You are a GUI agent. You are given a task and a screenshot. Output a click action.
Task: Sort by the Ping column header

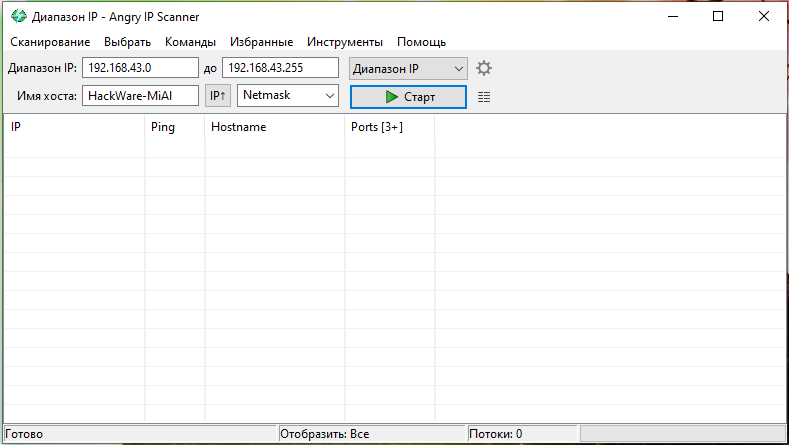point(175,127)
